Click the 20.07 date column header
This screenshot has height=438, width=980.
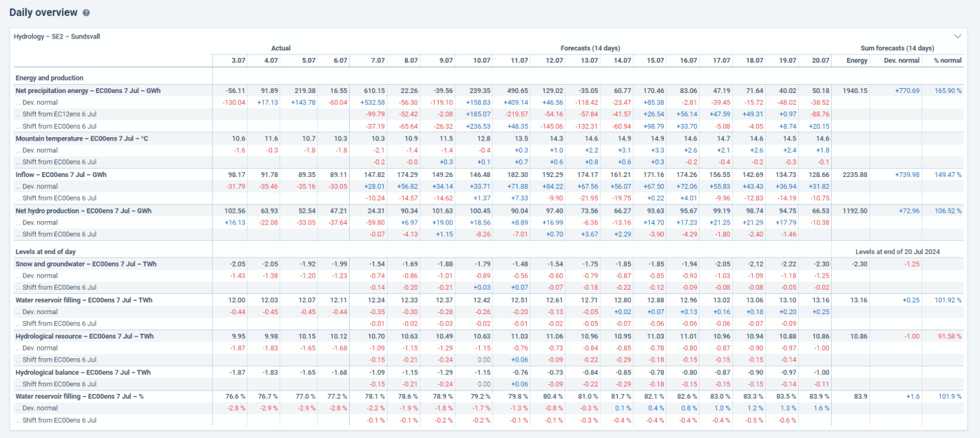coord(821,61)
